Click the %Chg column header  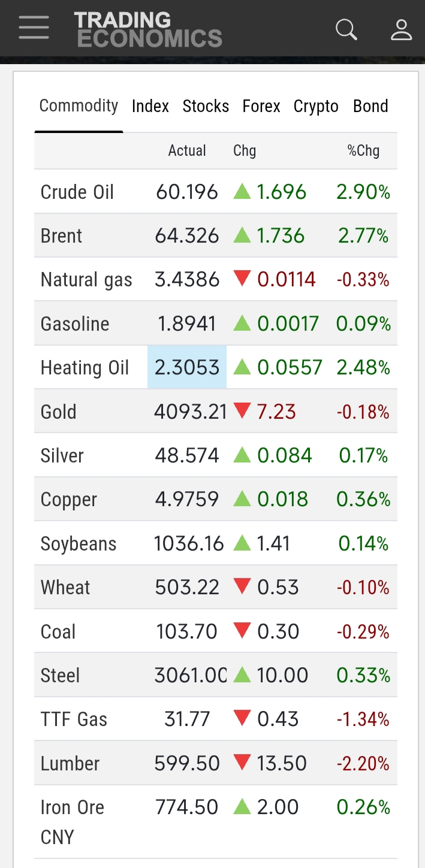click(363, 151)
